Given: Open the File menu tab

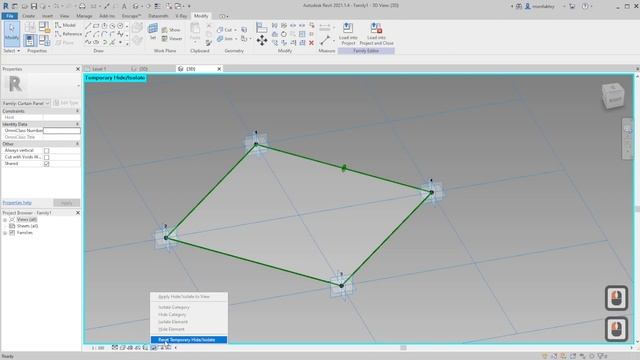Looking at the screenshot, I should click(10, 16).
